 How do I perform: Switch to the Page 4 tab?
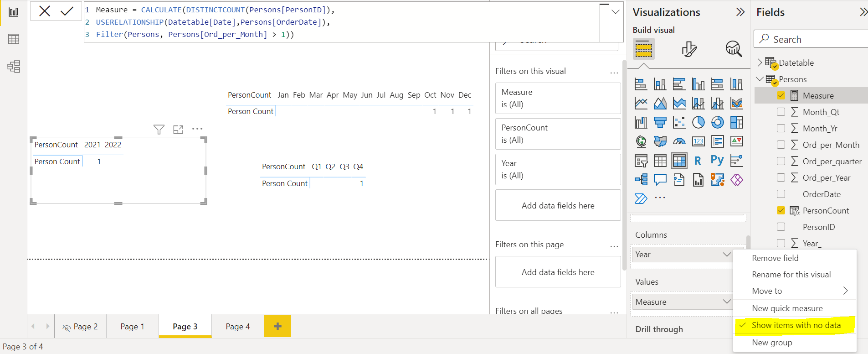tap(238, 327)
